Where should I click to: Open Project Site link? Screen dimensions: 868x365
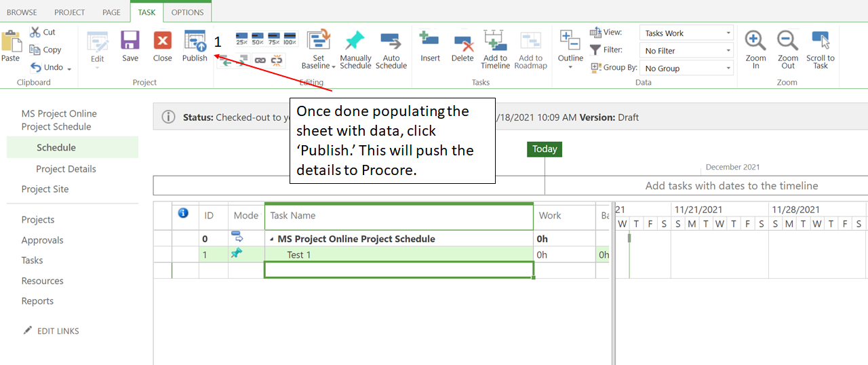point(45,189)
